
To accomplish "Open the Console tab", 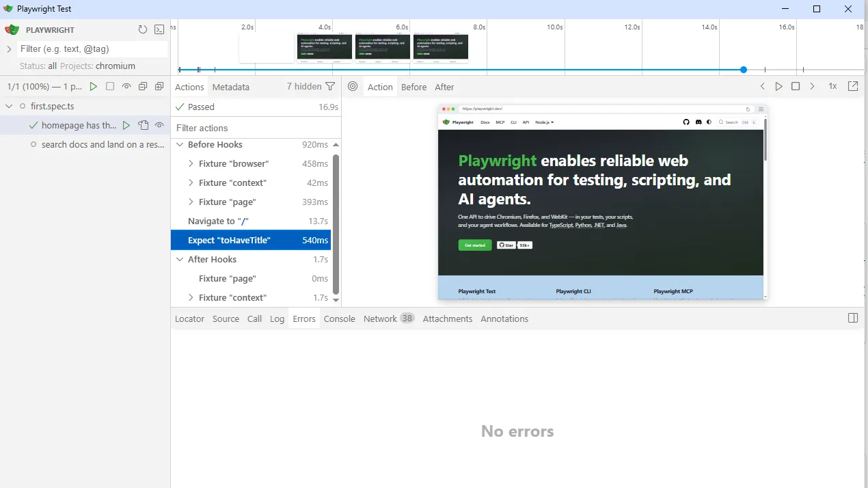I will [340, 318].
